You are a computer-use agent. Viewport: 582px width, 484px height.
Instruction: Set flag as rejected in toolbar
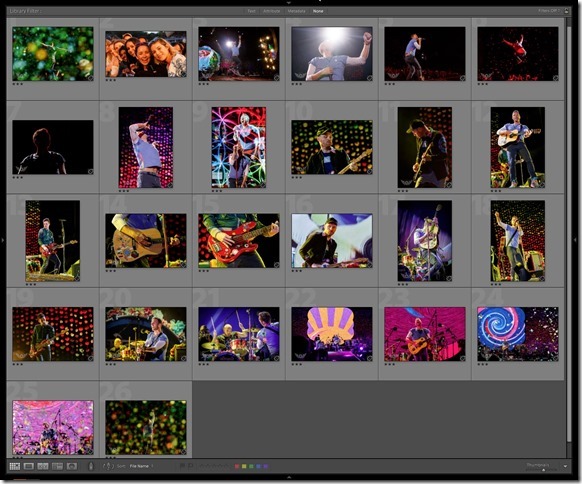[190, 466]
